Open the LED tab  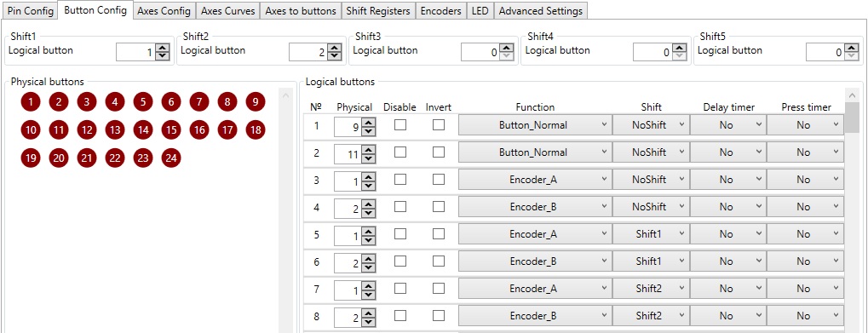click(x=480, y=11)
